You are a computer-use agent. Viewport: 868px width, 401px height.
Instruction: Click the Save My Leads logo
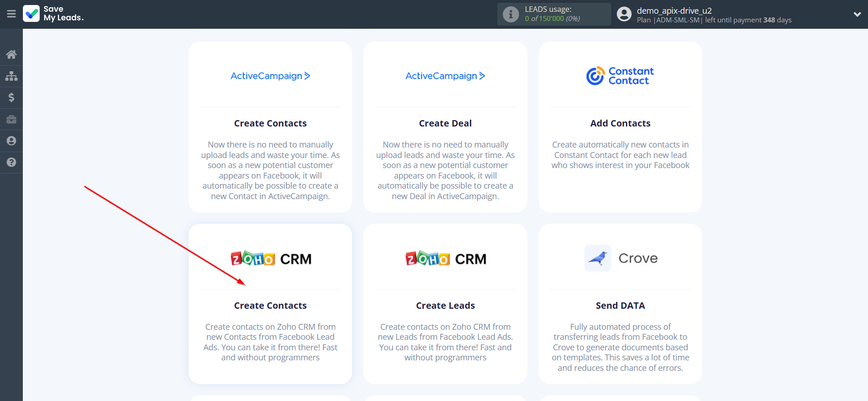tap(53, 14)
